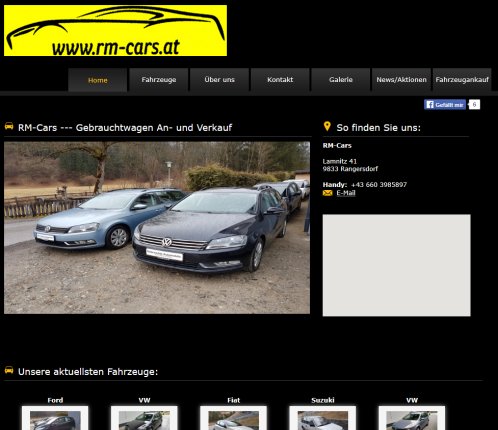Click the car icon beside RM-Cars heading
Screen dimensions: 498x430
coord(9,126)
